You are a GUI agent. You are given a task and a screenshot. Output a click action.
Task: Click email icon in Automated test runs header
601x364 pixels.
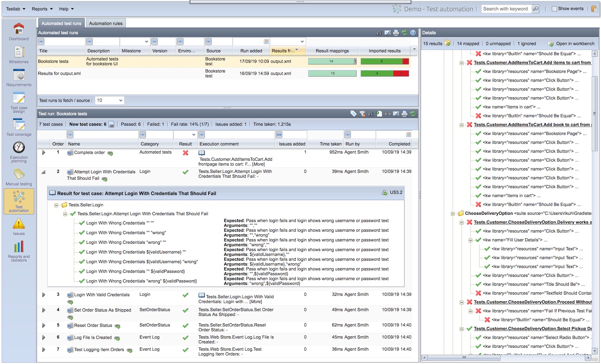pos(388,33)
